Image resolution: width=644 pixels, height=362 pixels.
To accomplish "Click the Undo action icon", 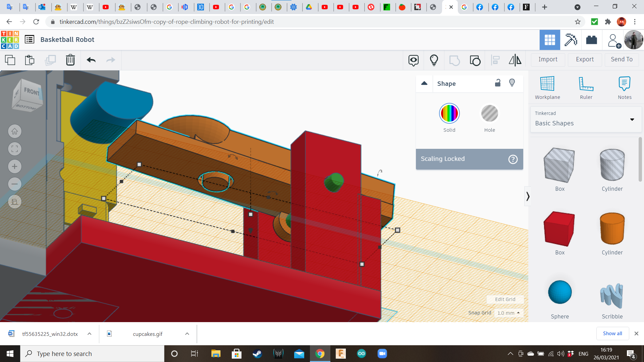I will point(91,60).
